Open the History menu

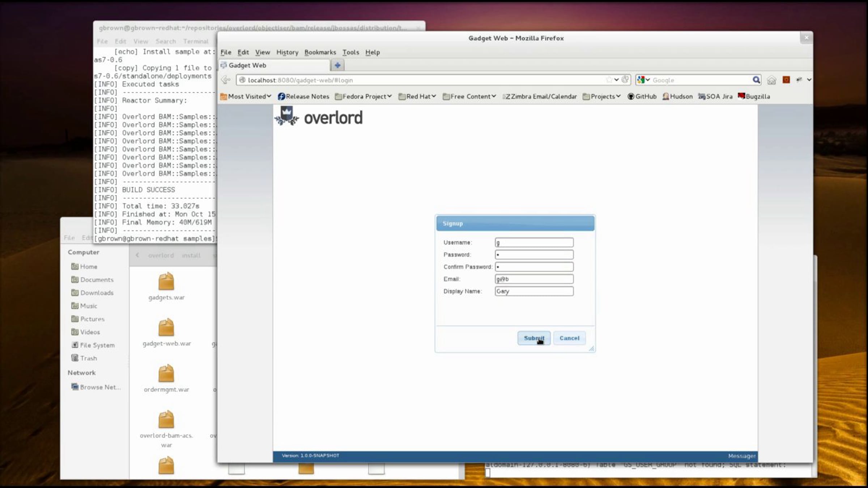click(x=287, y=52)
